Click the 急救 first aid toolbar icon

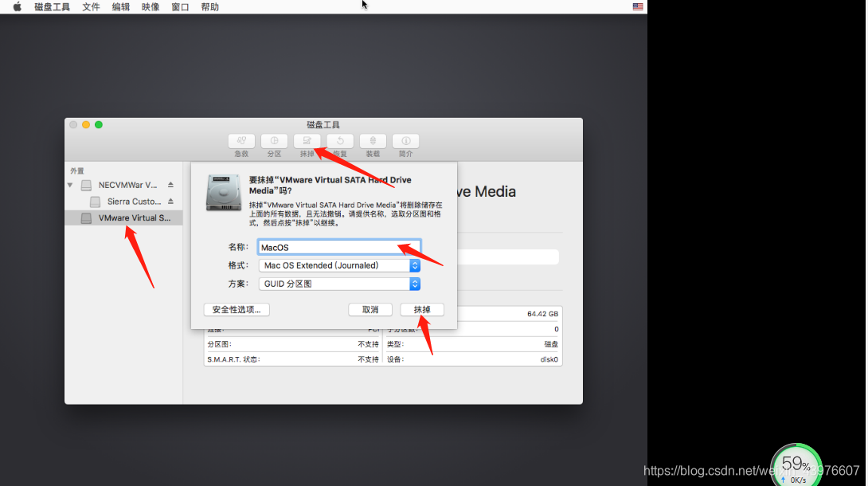pos(241,141)
